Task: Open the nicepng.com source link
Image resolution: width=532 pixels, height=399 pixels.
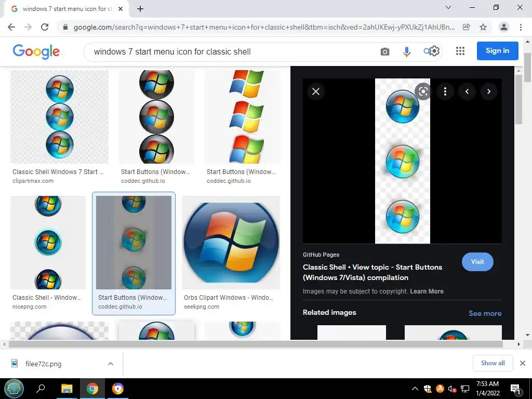Action: [30, 307]
